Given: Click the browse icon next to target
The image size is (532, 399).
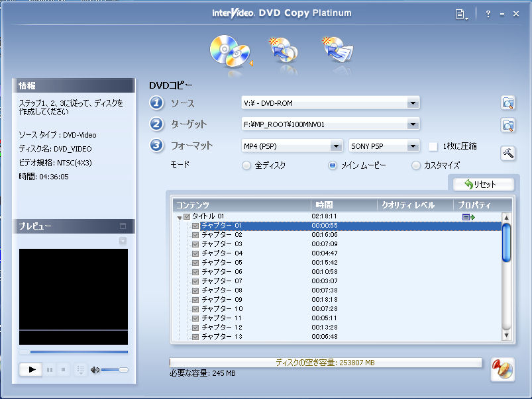Looking at the screenshot, I should pyautogui.click(x=507, y=124).
